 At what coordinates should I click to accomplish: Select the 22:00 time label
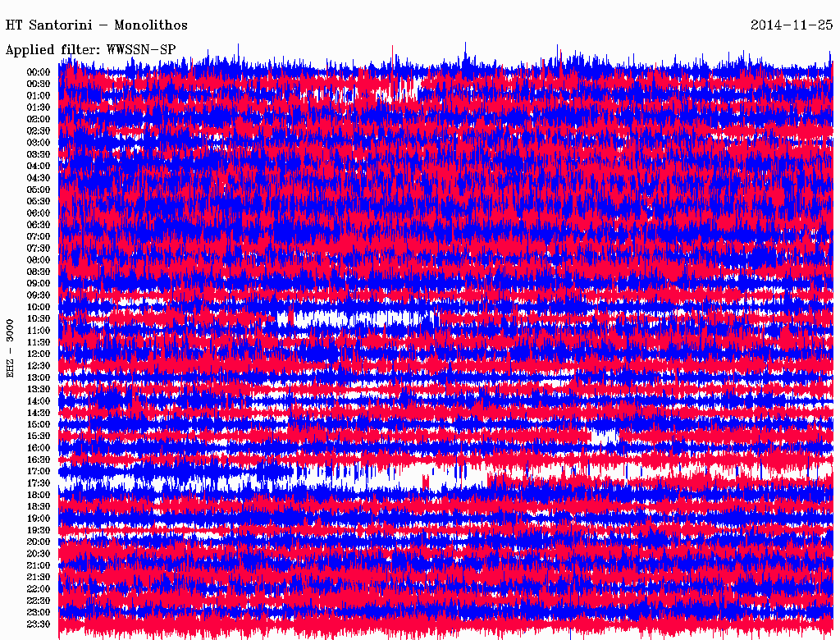[39, 589]
